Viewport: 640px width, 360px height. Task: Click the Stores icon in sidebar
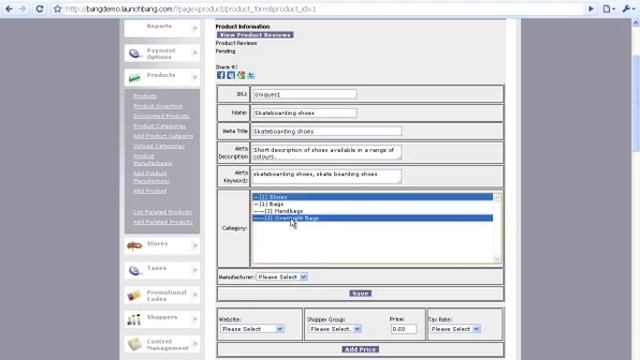[134, 246]
